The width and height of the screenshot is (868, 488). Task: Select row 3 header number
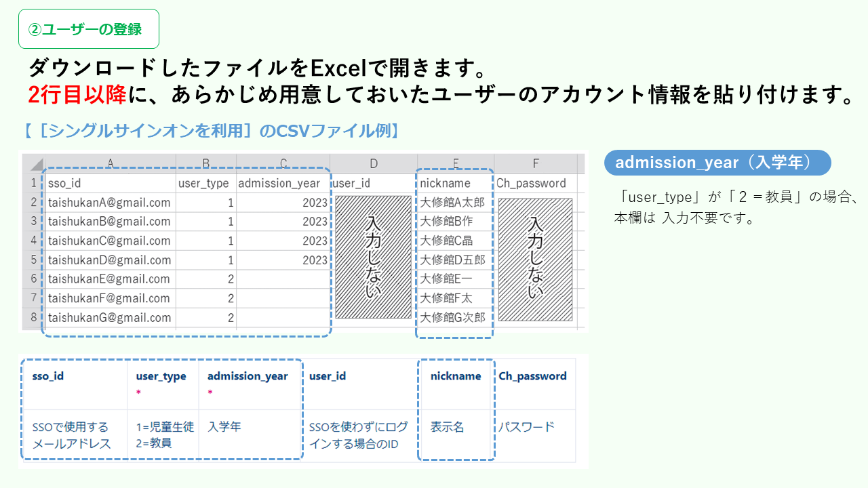34,221
